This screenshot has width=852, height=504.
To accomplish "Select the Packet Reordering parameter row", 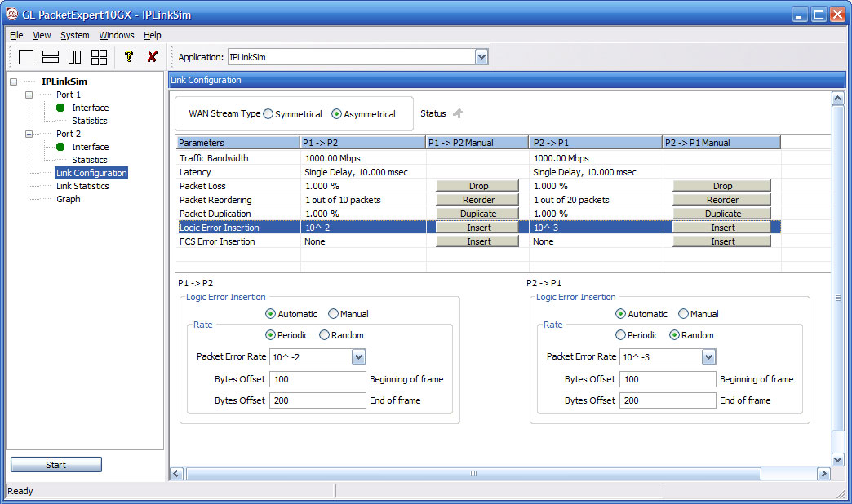I will pos(479,200).
